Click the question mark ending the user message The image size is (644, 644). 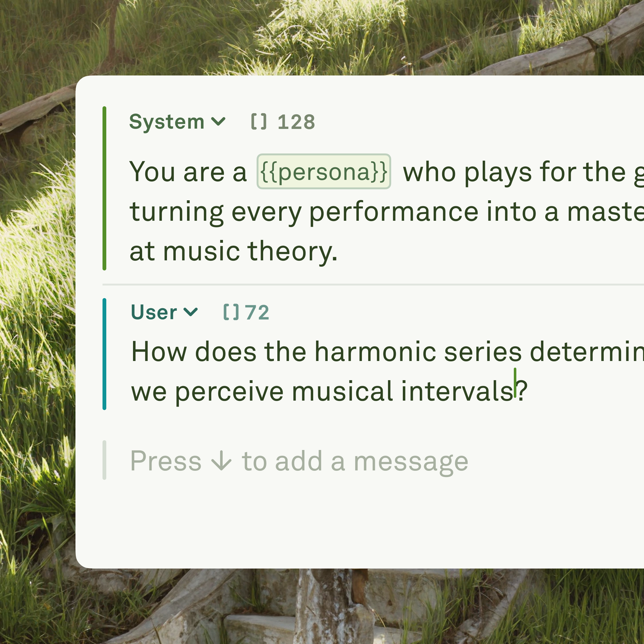(522, 390)
